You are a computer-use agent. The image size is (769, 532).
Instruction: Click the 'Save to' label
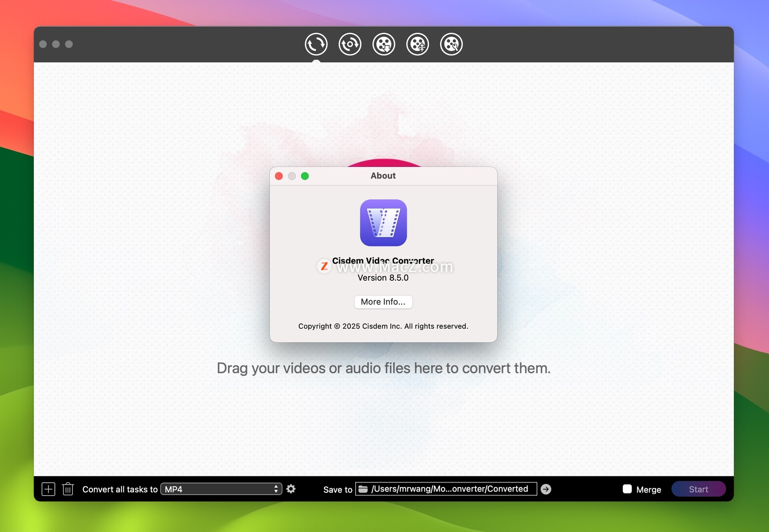[x=338, y=489]
